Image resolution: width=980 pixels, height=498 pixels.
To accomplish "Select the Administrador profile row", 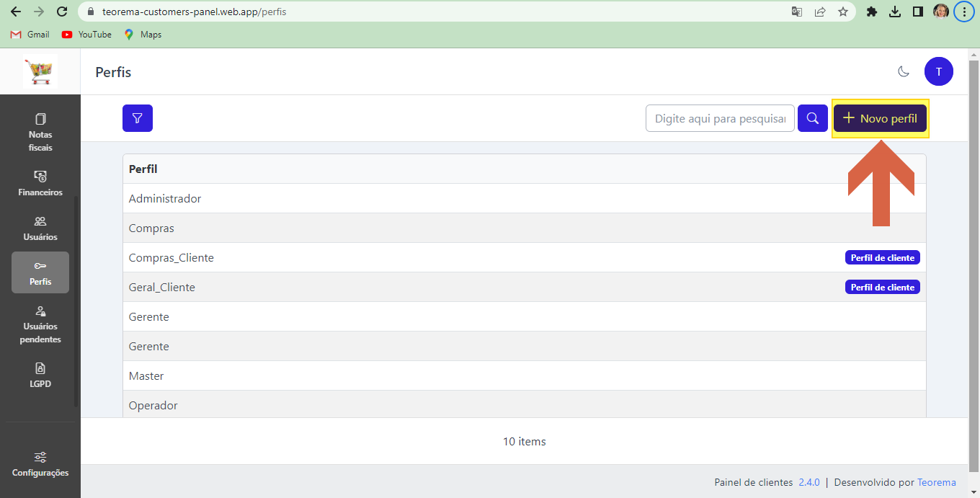I will click(x=525, y=198).
